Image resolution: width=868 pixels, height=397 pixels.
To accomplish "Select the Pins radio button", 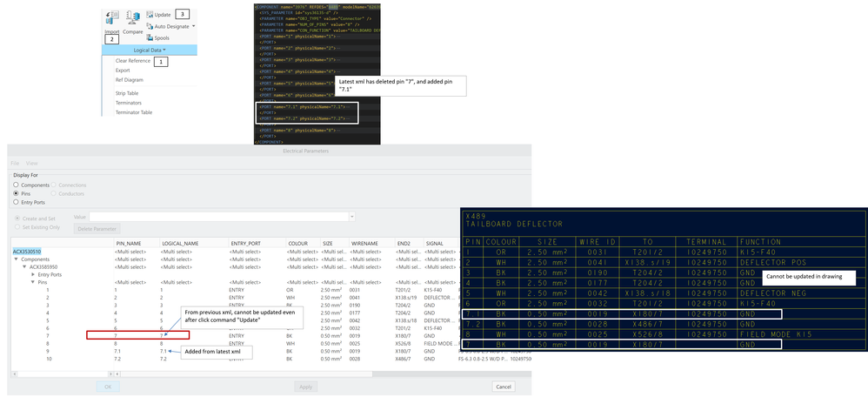I will [16, 192].
